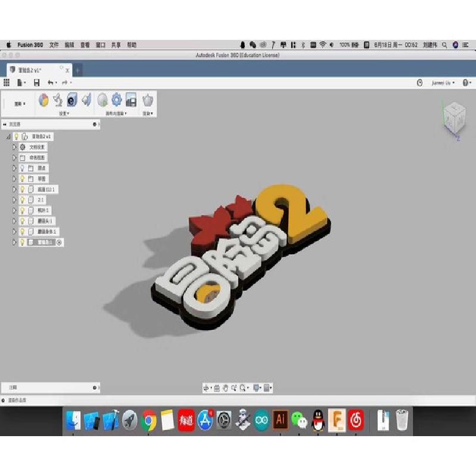This screenshot has width=476, height=476.
Task: Toggle the lightbulb on the root component
Action: (x=17, y=136)
